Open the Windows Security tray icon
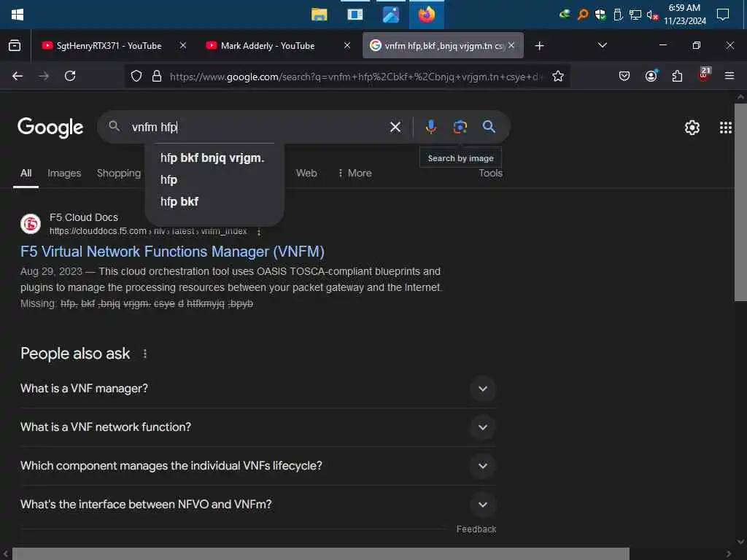The height and width of the screenshot is (560, 747). click(600, 15)
